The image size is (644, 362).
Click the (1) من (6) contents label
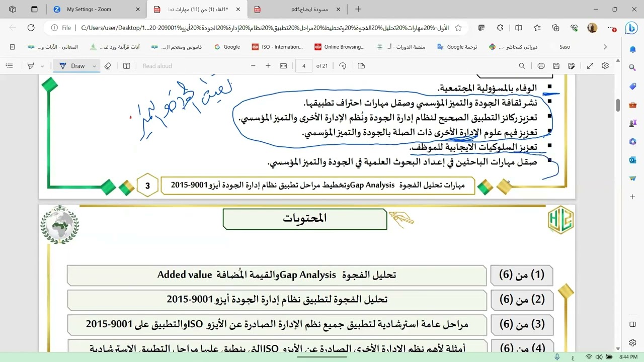521,275
